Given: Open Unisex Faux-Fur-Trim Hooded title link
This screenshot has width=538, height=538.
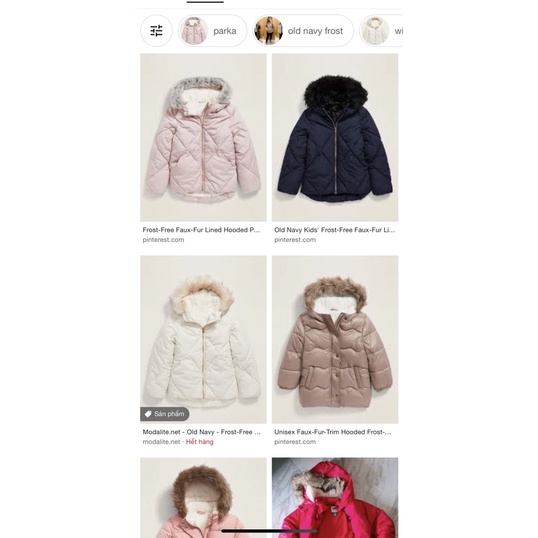Looking at the screenshot, I should click(x=332, y=432).
